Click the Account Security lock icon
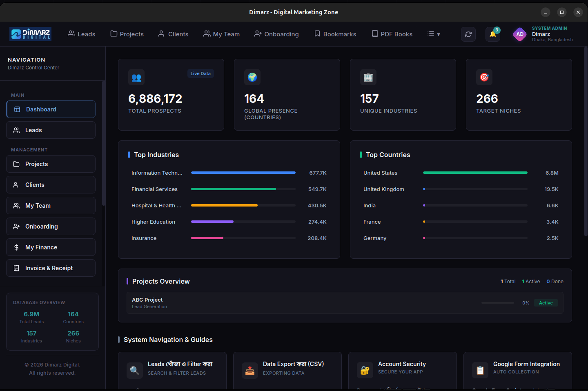 365,371
